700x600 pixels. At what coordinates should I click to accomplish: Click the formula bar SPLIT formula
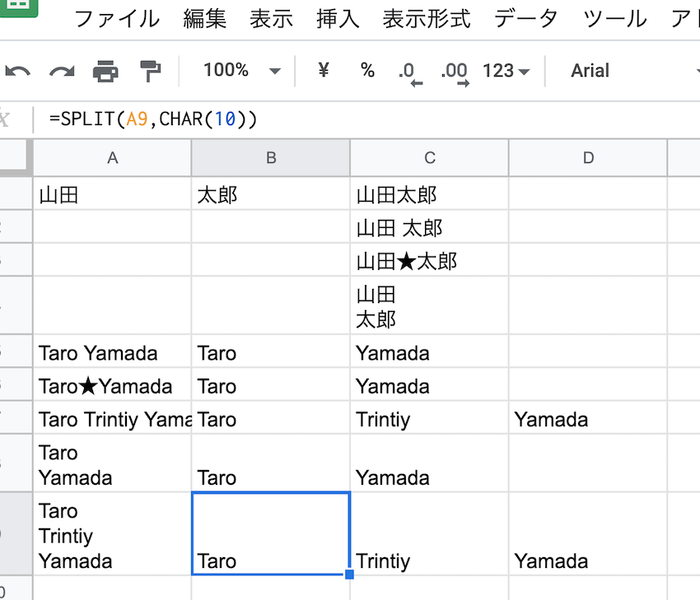pyautogui.click(x=153, y=119)
